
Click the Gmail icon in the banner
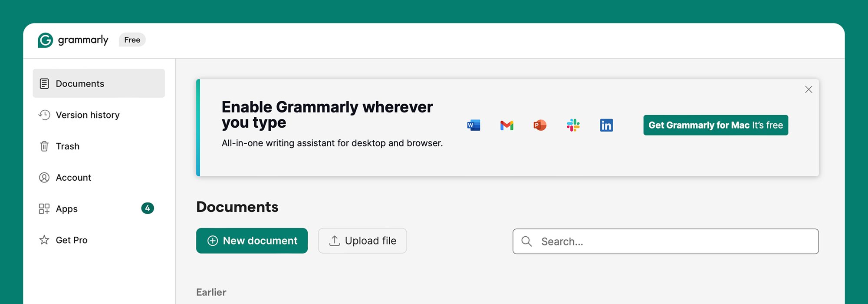point(506,126)
